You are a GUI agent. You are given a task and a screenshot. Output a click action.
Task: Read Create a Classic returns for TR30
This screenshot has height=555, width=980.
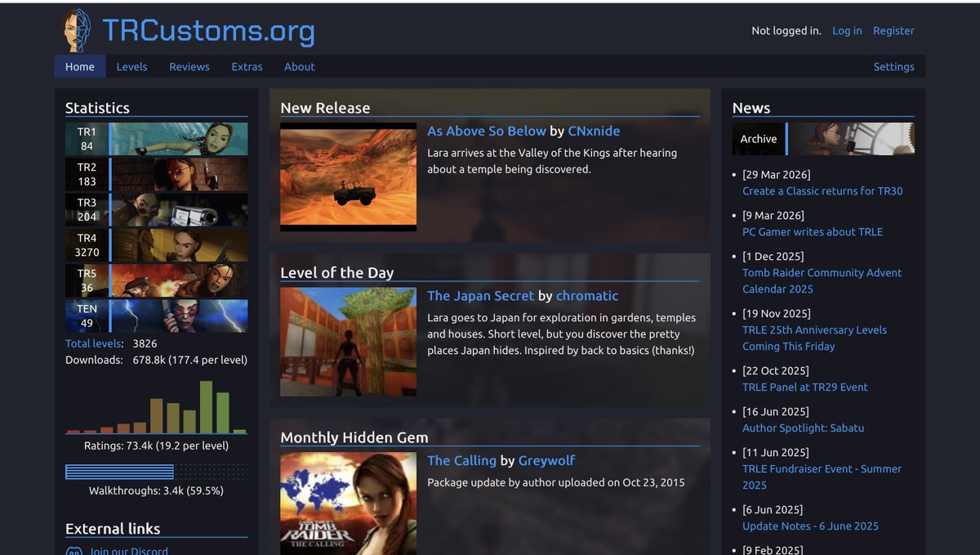tap(822, 191)
